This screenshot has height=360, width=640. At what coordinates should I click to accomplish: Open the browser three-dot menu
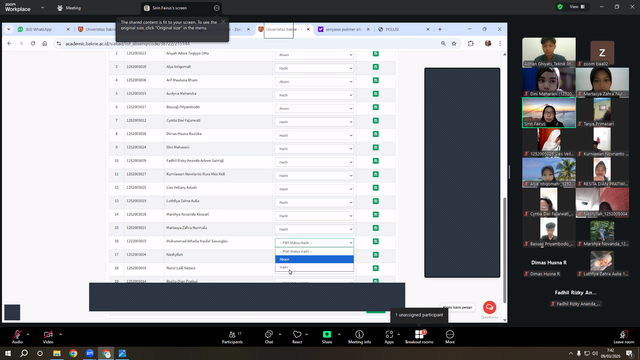click(x=500, y=43)
